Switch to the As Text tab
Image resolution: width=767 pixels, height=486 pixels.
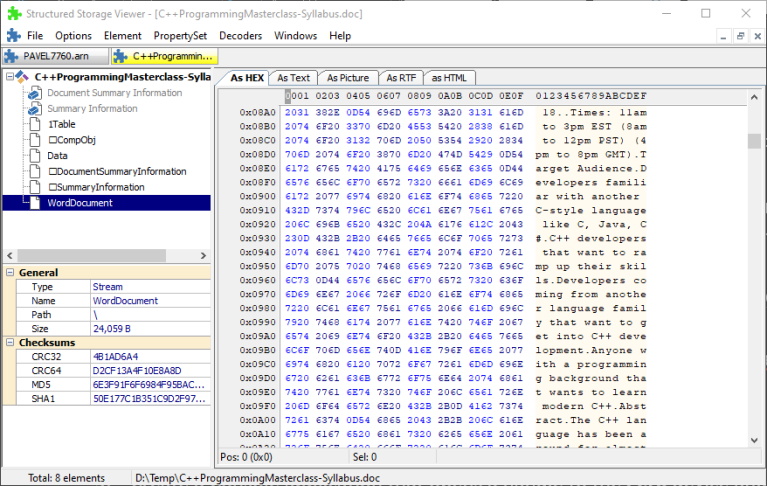[293, 78]
